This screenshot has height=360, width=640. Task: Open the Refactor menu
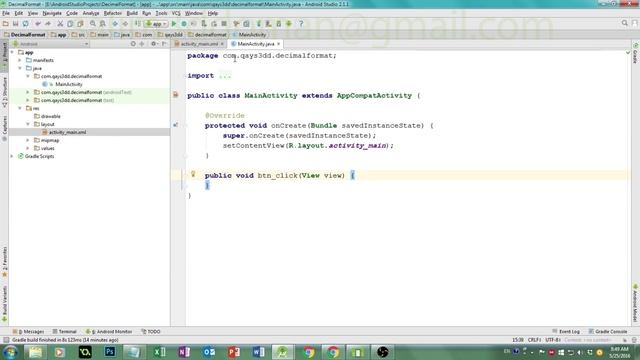[113, 13]
